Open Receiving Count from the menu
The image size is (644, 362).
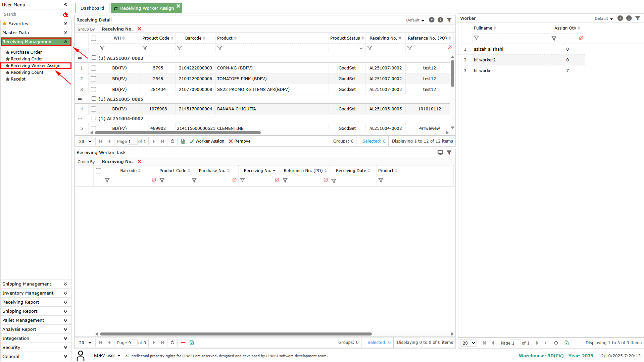[x=27, y=72]
